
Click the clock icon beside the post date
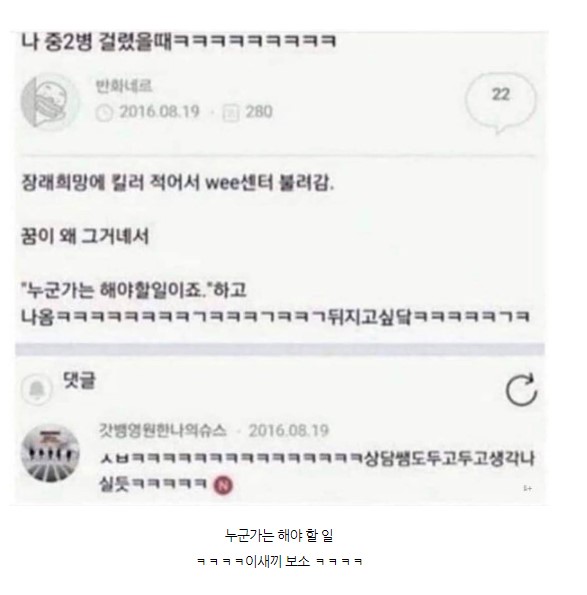(x=104, y=112)
